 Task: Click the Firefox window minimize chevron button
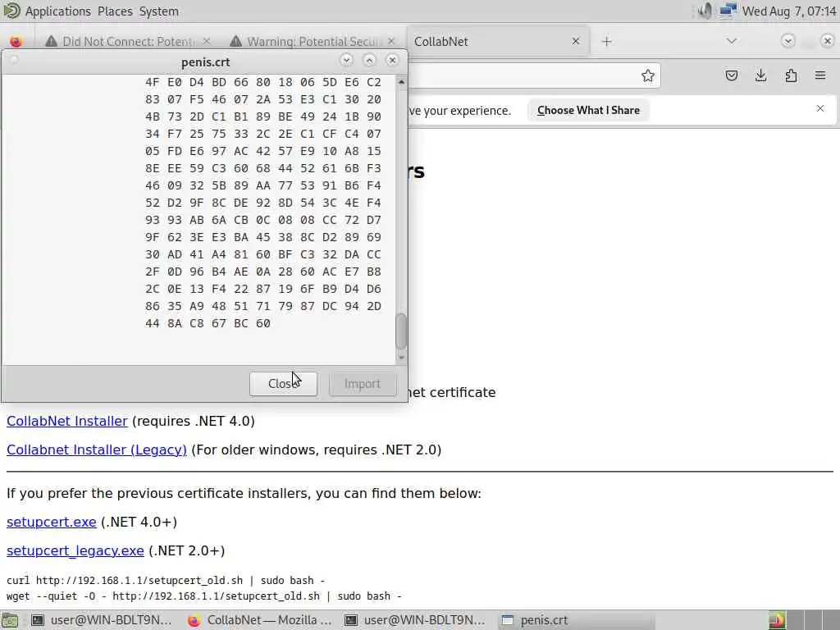coord(787,41)
